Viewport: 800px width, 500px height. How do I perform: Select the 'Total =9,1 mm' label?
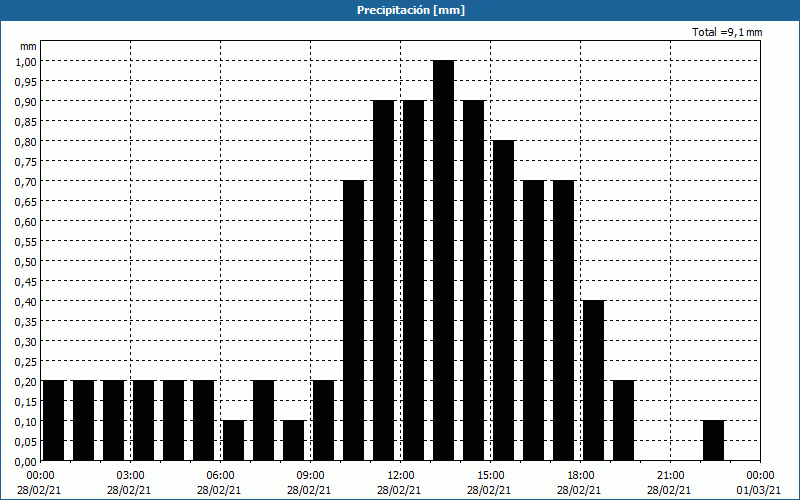click(x=727, y=32)
